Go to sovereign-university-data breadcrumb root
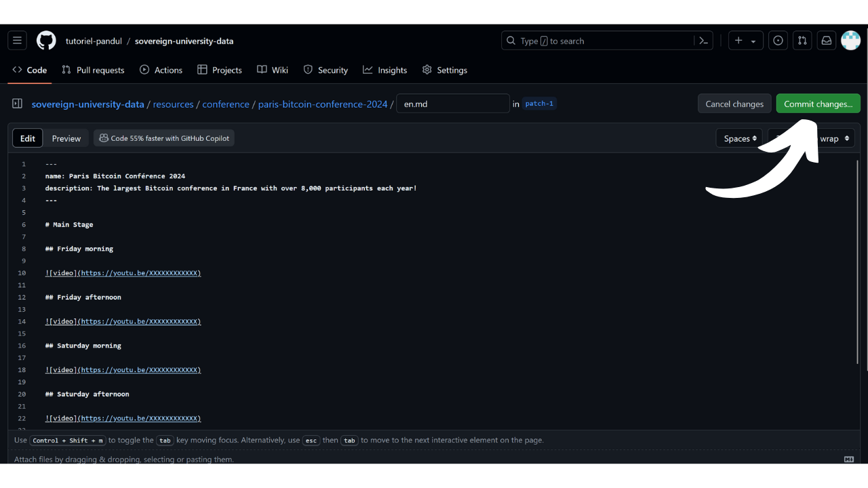The width and height of the screenshot is (868, 488). 88,104
